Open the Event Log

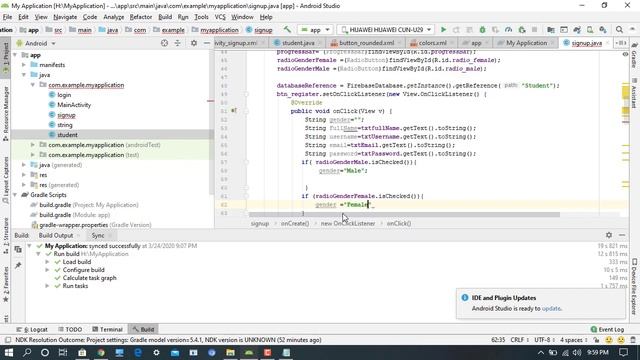pos(607,329)
